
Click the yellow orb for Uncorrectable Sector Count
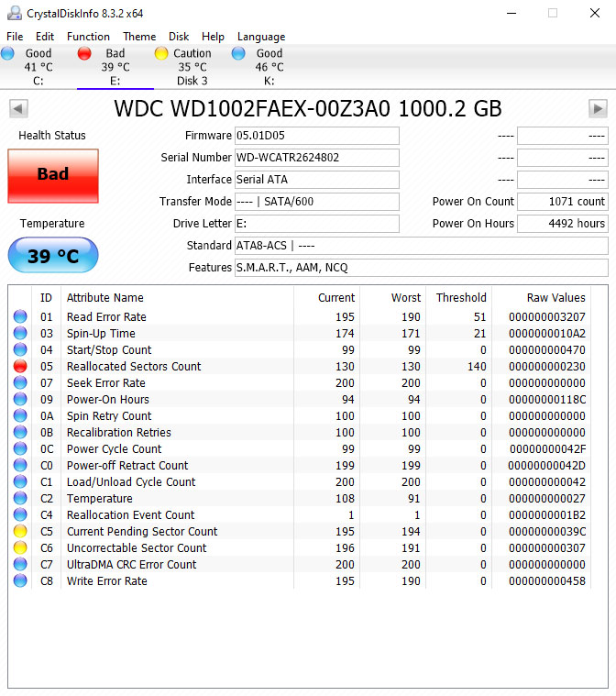(20, 547)
